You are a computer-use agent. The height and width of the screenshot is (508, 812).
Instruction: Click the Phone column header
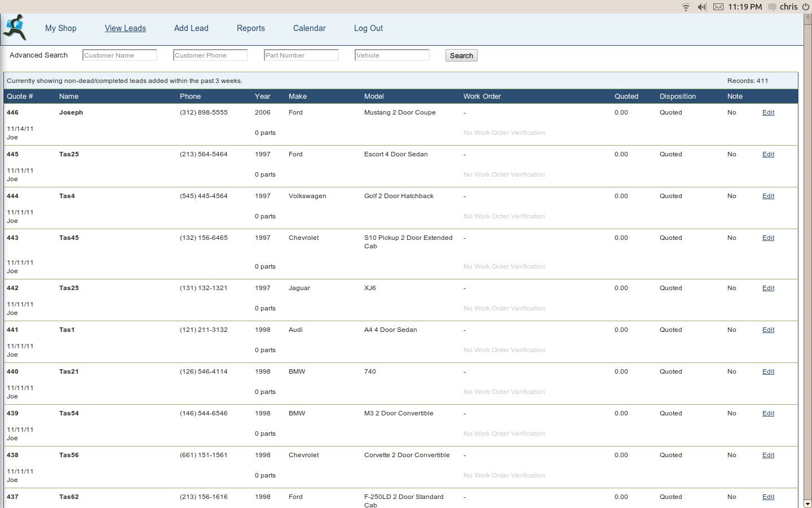click(190, 97)
